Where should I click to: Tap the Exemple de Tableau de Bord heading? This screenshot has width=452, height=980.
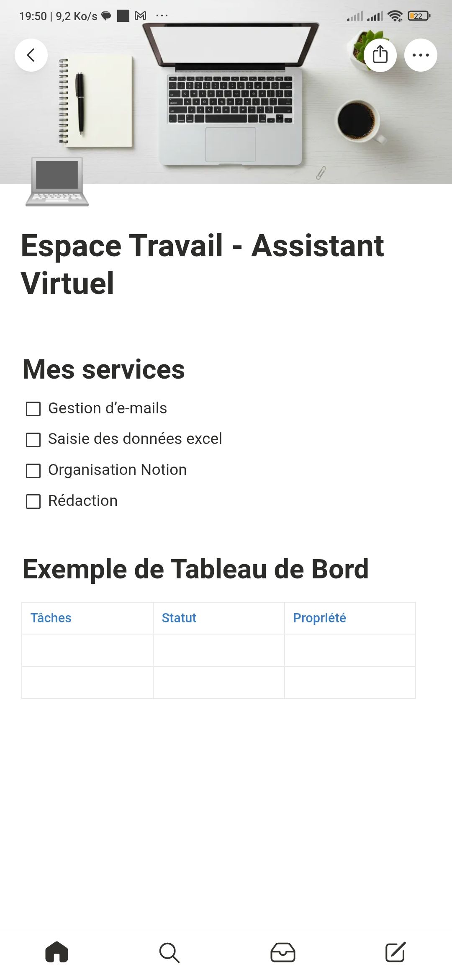pyautogui.click(x=195, y=569)
